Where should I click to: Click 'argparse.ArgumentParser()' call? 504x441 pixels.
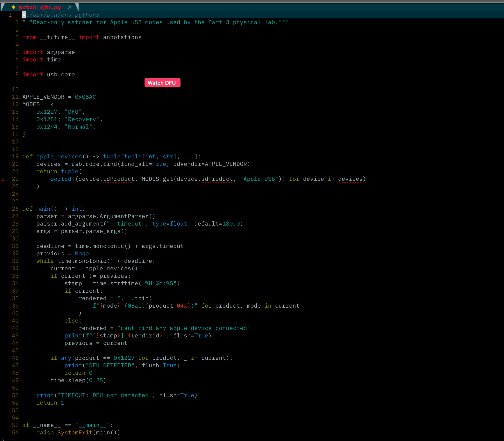tap(112, 216)
